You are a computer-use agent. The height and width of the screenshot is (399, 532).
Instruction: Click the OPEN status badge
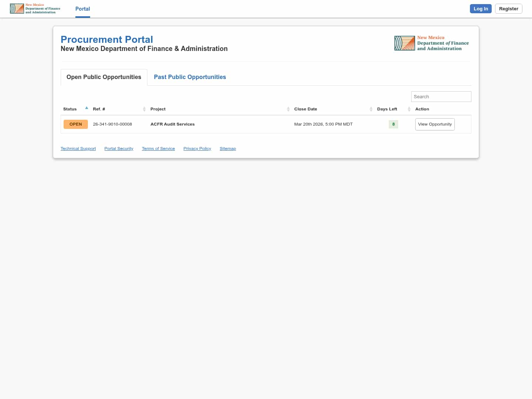[75, 124]
